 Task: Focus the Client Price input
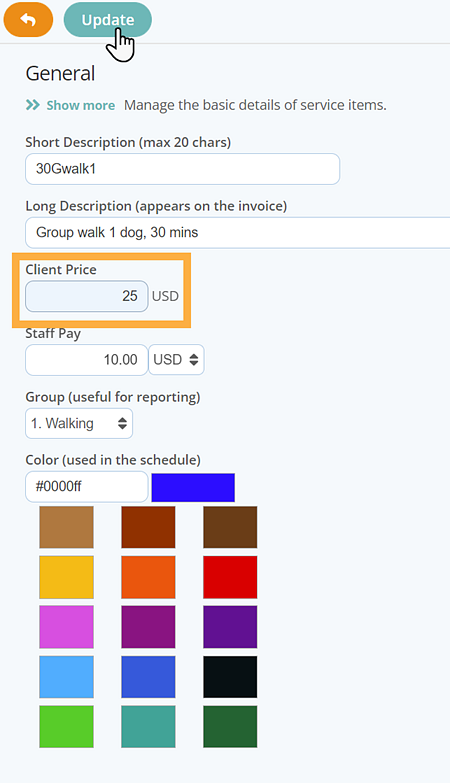(87, 296)
